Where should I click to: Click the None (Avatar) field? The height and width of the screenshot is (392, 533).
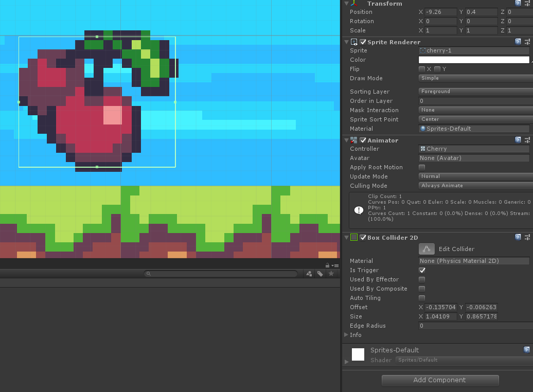point(474,158)
